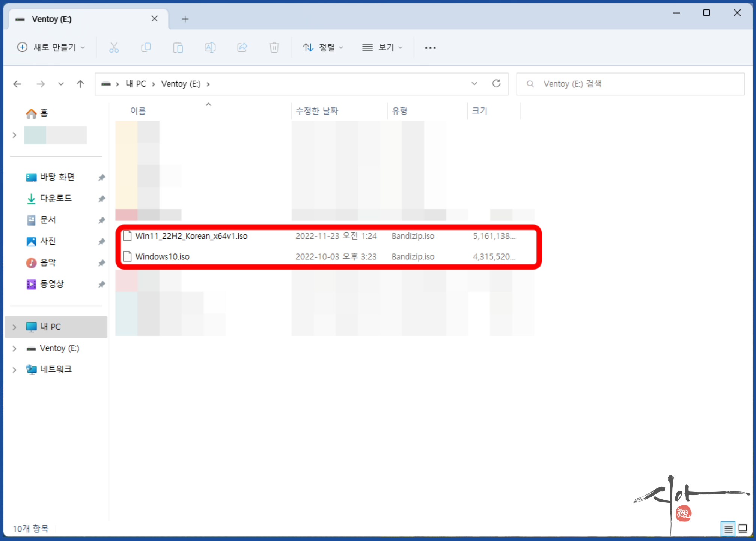This screenshot has height=541, width=756.
Task: Click the 새로 만들기 button
Action: pos(51,47)
